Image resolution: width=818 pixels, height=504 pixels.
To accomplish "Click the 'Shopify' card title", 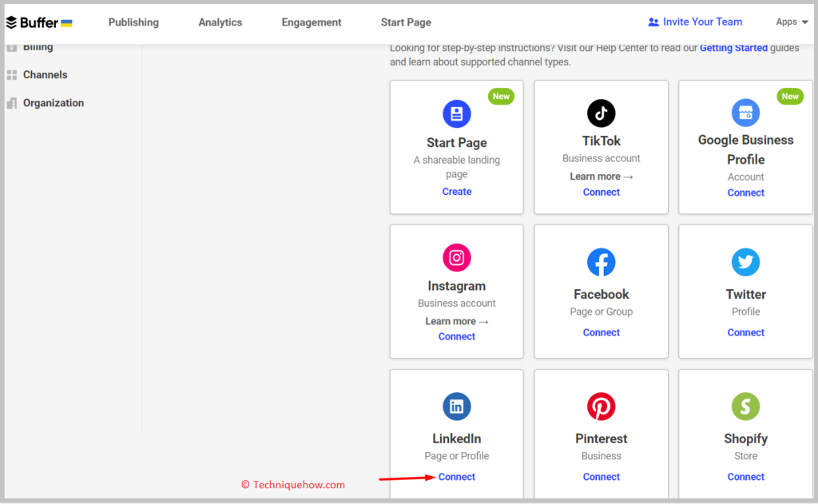I will coord(745,439).
